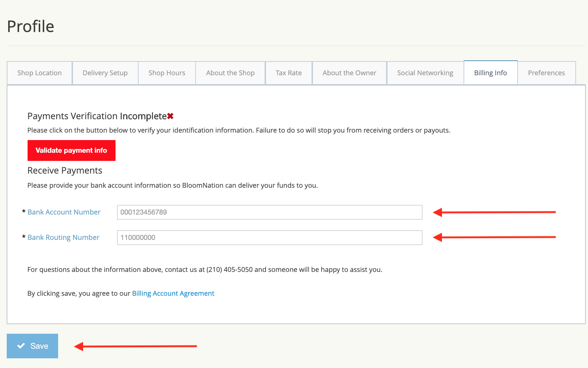This screenshot has width=588, height=368.
Task: Open the Billing Account Agreement link
Action: (x=173, y=294)
